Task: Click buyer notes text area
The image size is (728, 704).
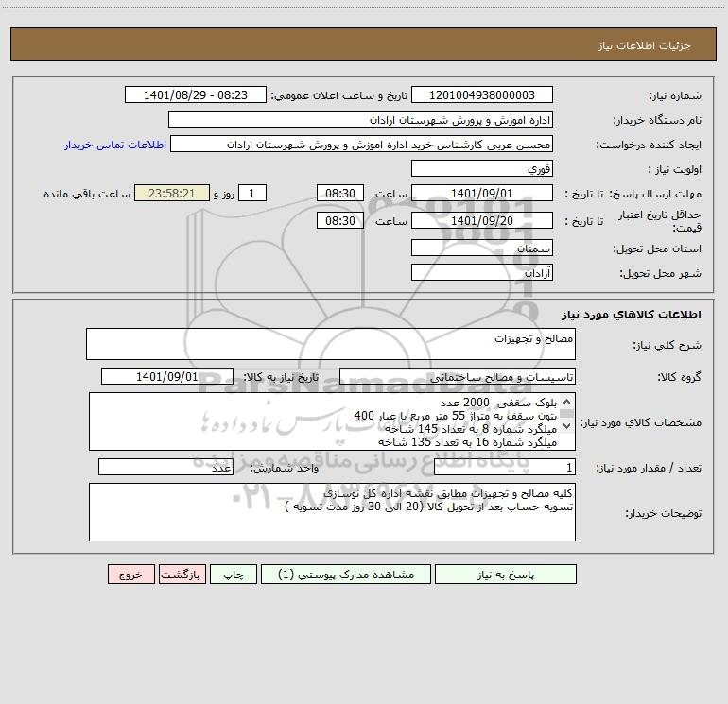Action: point(332,512)
